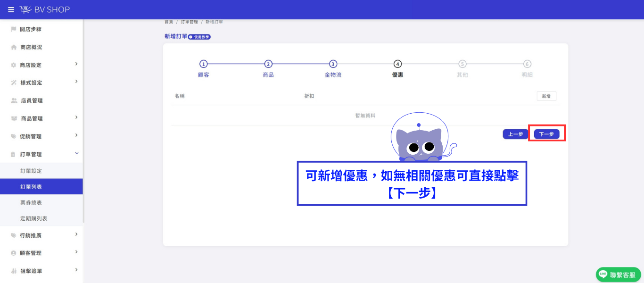The width and height of the screenshot is (644, 283).
Task: Expand the 行銷推廣 submenu arrow
Action: (76, 234)
